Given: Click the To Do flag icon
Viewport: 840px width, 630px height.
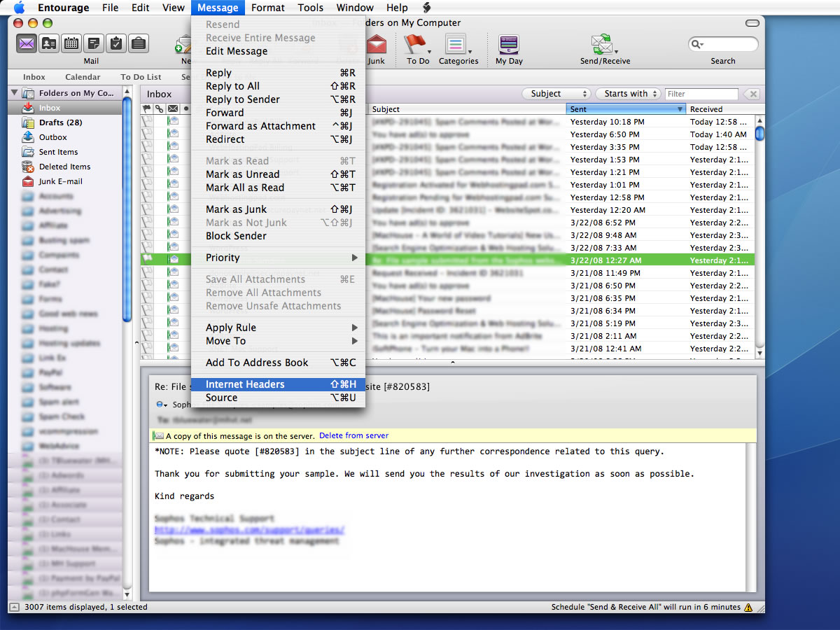Looking at the screenshot, I should (414, 45).
